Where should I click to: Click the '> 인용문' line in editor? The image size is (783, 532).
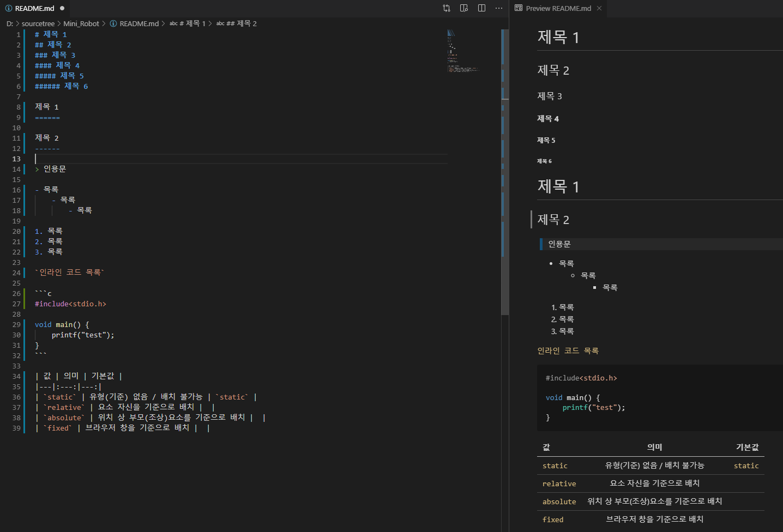pyautogui.click(x=50, y=169)
